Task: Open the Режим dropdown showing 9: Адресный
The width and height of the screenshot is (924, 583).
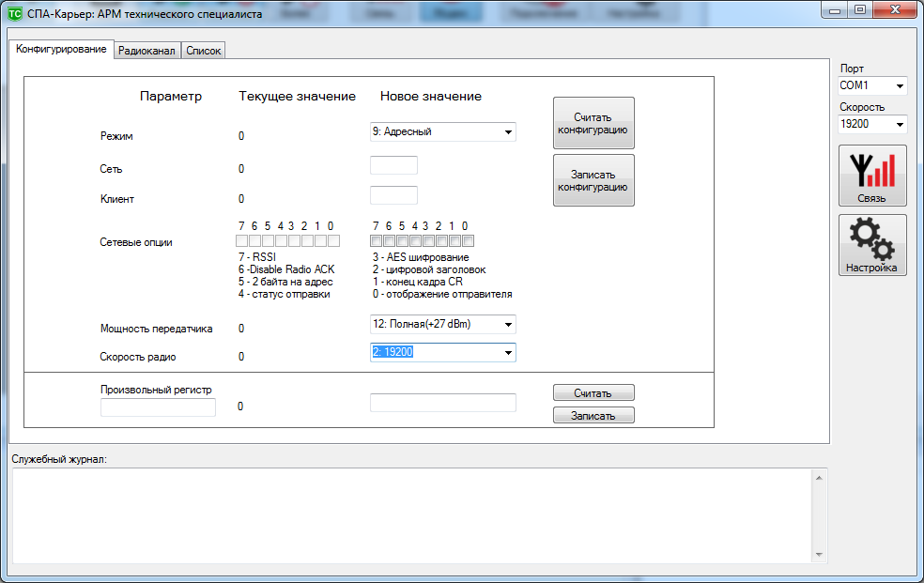Action: [443, 132]
